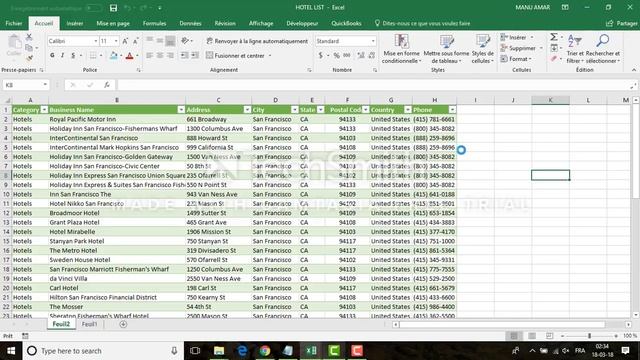Click Supprimer in Cellules group
The height and width of the screenshot is (360, 640).
pyautogui.click(x=521, y=48)
